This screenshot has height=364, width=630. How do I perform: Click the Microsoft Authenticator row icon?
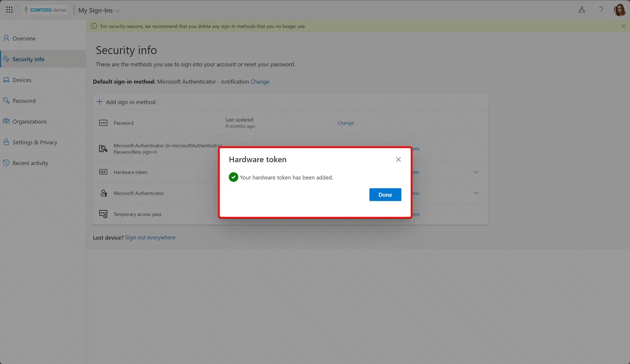coord(103,193)
